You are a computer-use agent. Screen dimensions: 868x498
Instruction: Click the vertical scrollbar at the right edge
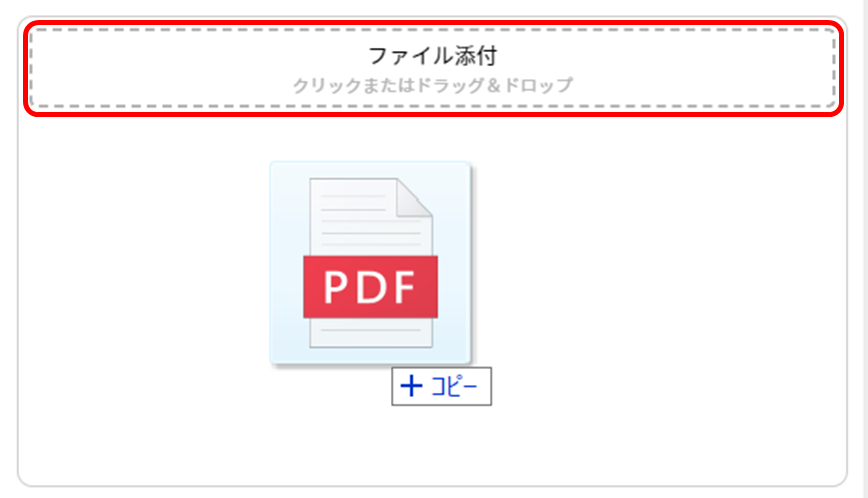coord(865,249)
